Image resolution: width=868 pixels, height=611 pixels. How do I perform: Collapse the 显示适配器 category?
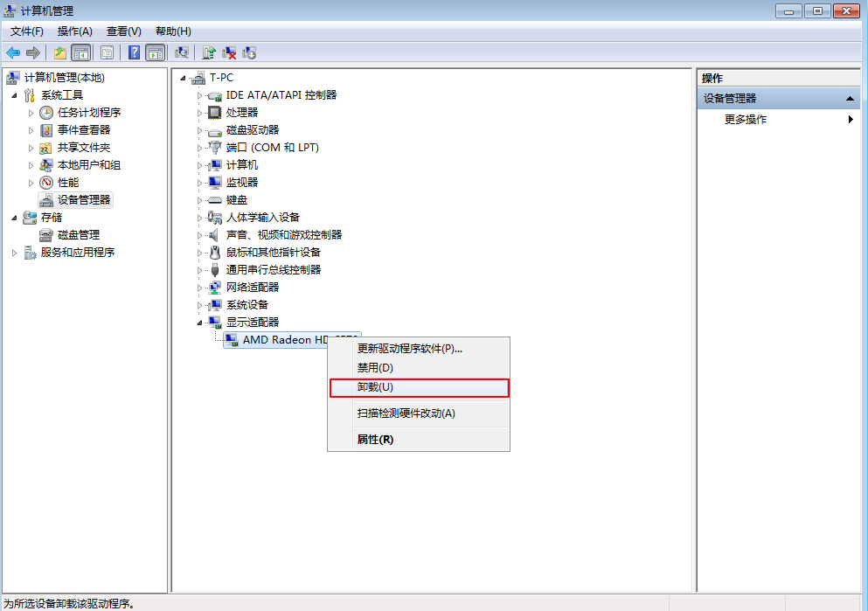click(x=199, y=323)
